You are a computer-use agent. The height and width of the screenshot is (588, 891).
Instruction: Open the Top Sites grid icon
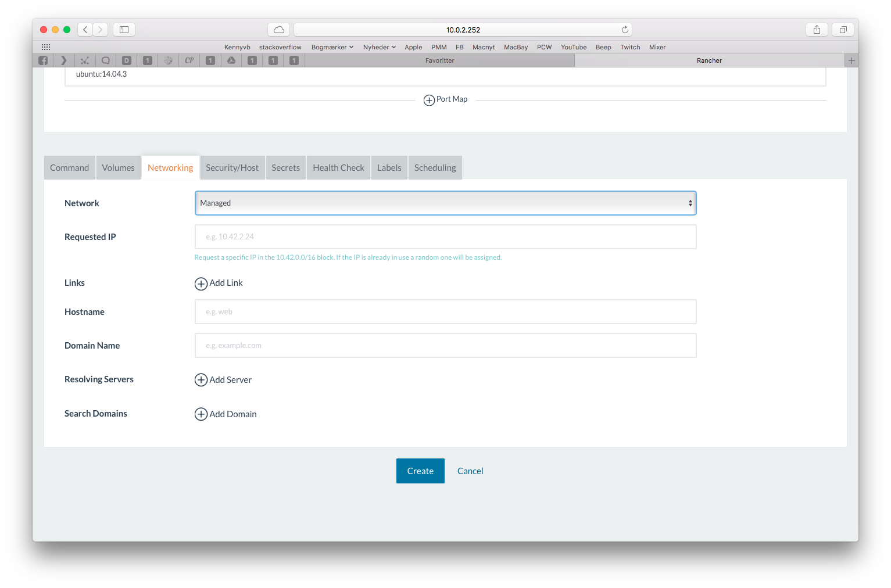(x=46, y=47)
